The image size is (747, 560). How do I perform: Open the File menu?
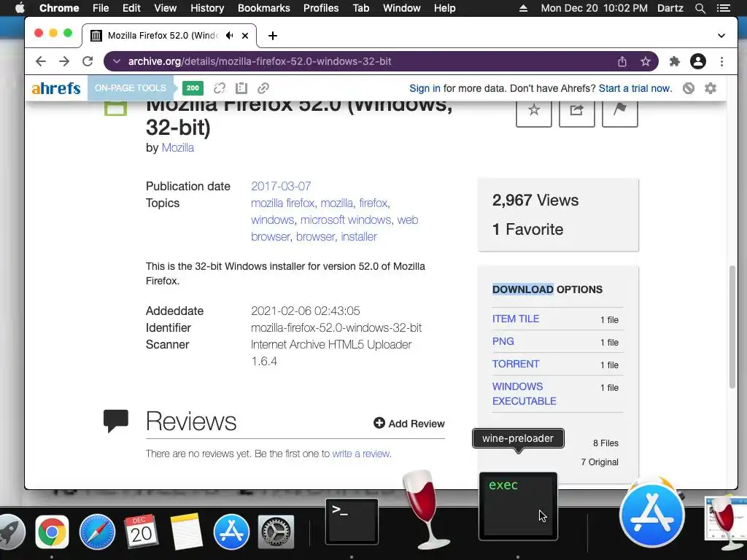[x=101, y=8]
